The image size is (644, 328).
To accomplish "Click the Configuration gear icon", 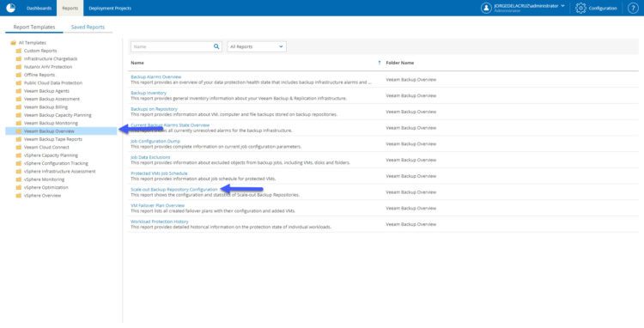I will [x=580, y=8].
